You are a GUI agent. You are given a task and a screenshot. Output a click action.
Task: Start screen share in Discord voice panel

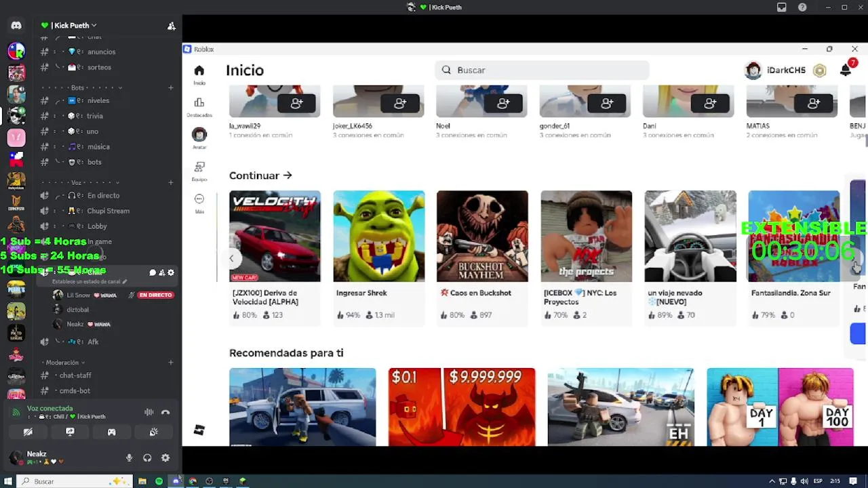click(x=70, y=432)
